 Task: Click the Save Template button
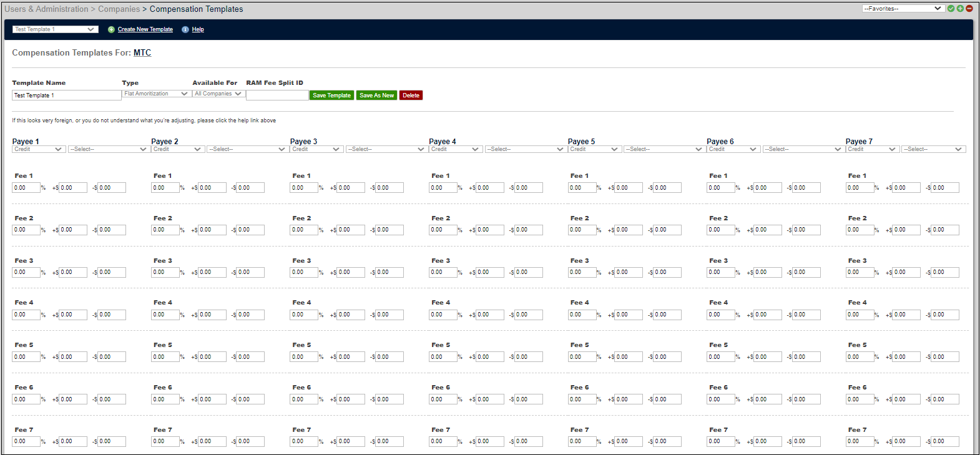click(x=331, y=95)
